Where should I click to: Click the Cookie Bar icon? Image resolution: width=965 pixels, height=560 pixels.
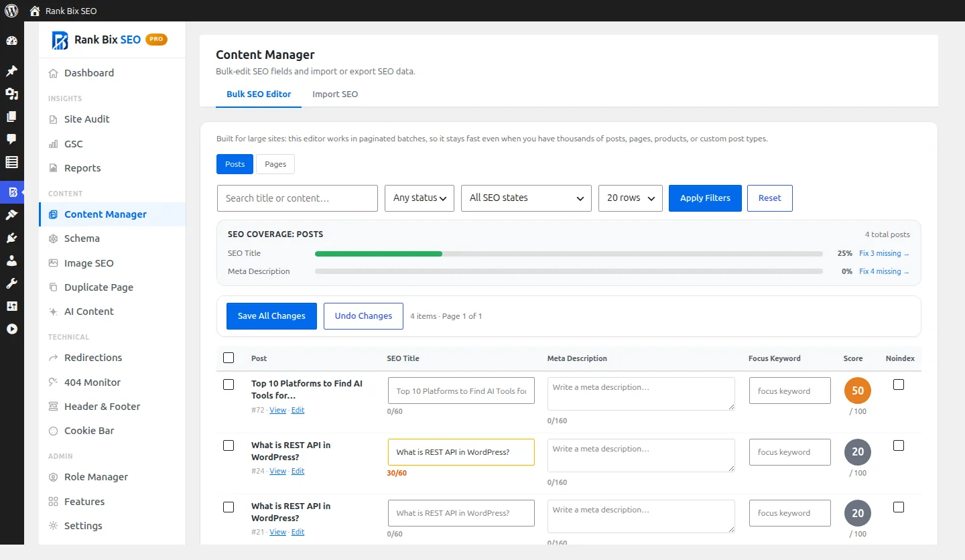[x=54, y=431]
